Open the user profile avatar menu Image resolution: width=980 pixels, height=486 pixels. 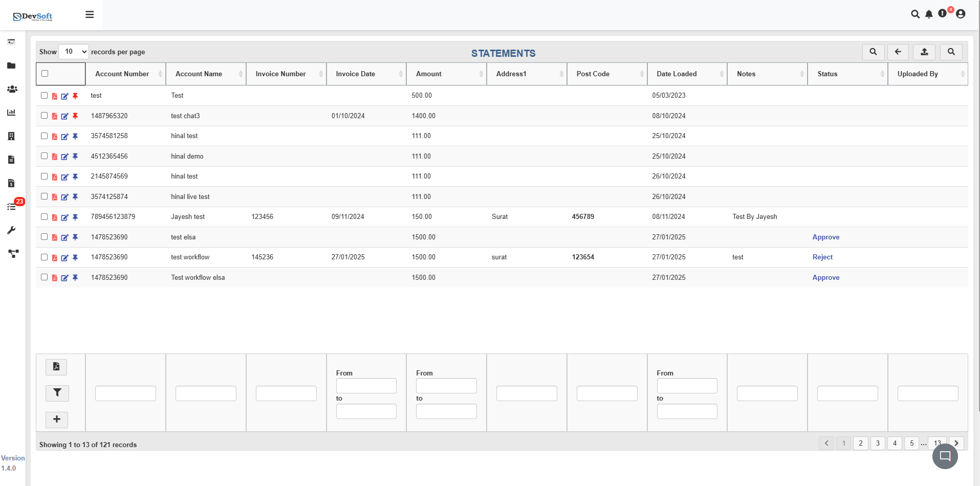(x=961, y=14)
